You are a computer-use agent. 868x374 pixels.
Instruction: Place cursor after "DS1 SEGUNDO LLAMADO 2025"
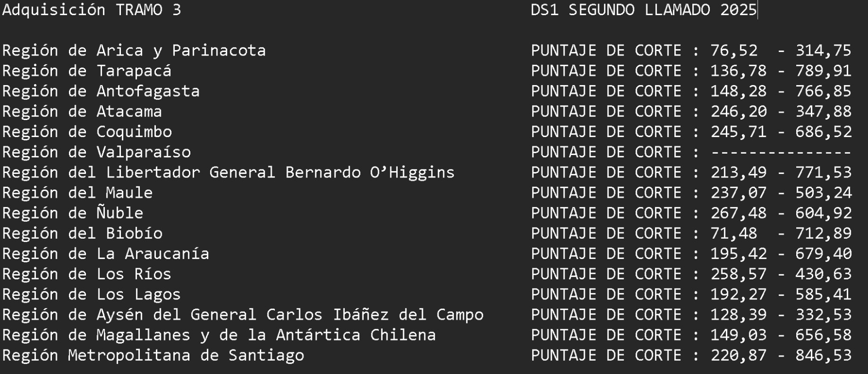[x=757, y=10]
